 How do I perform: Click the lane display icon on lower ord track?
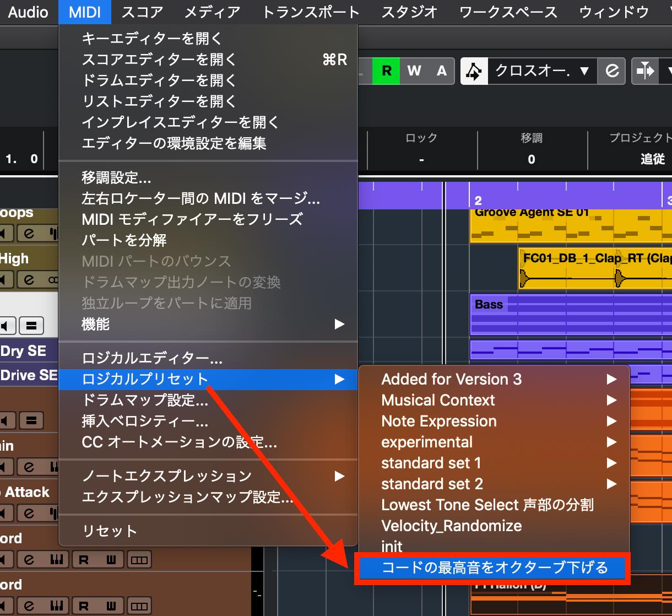click(x=139, y=606)
